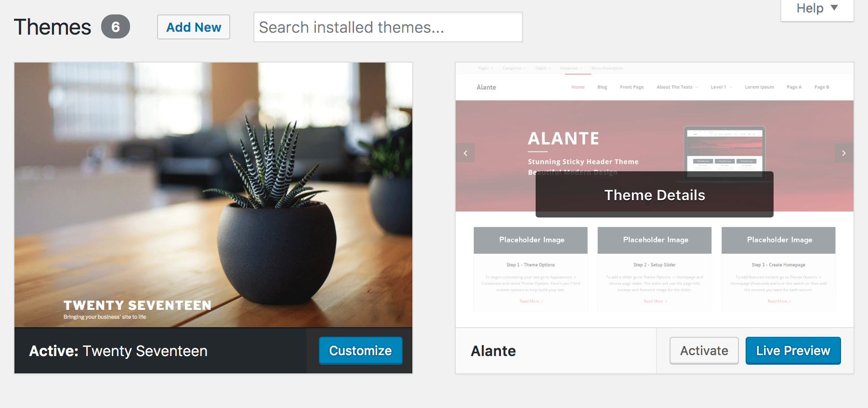Open Live Preview for Alante
The image size is (868, 408).
tap(793, 351)
